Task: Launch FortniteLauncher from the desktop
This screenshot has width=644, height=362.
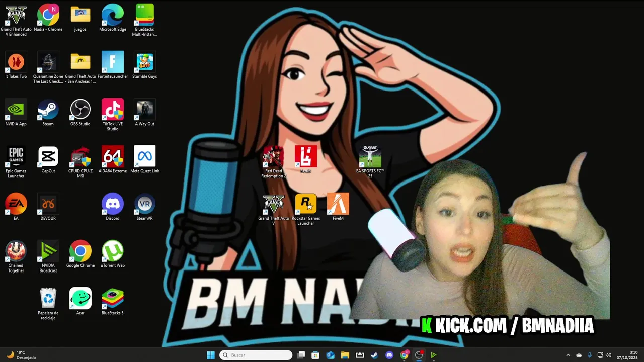Action: pyautogui.click(x=113, y=65)
